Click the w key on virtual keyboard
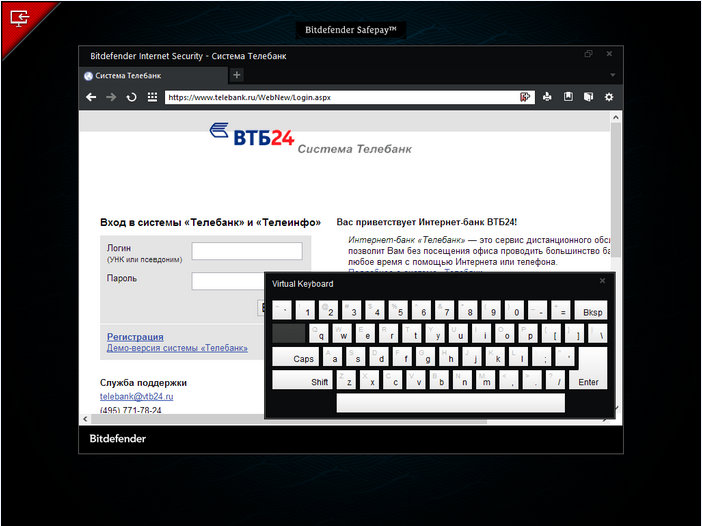 tap(342, 334)
